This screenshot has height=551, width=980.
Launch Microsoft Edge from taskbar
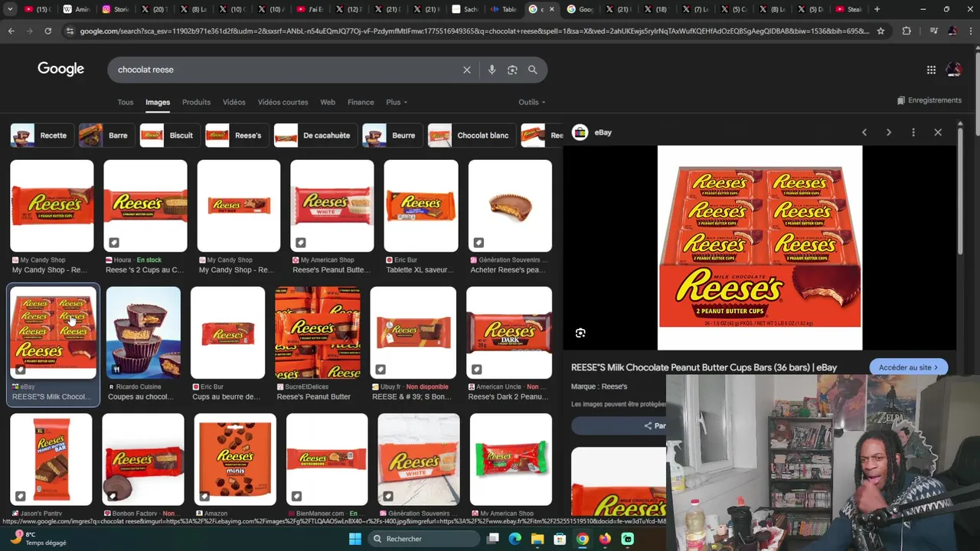coord(515,539)
